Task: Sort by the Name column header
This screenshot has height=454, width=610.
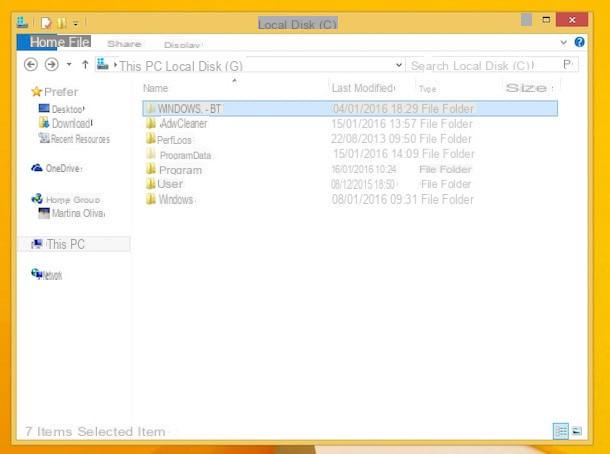Action: point(155,88)
